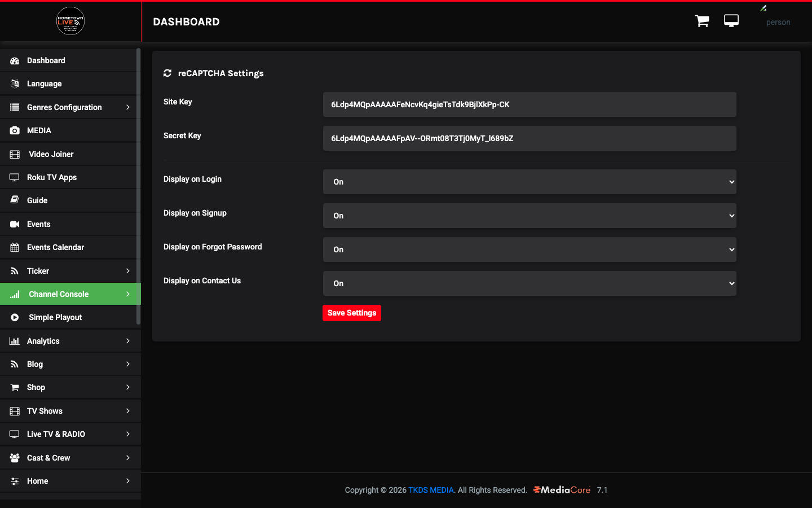The height and width of the screenshot is (508, 812).
Task: Open the Display on Forgot Password dropdown
Action: (529, 249)
